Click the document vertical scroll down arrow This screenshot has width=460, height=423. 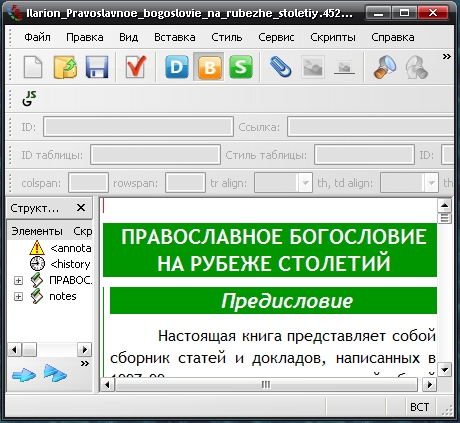tap(444, 369)
